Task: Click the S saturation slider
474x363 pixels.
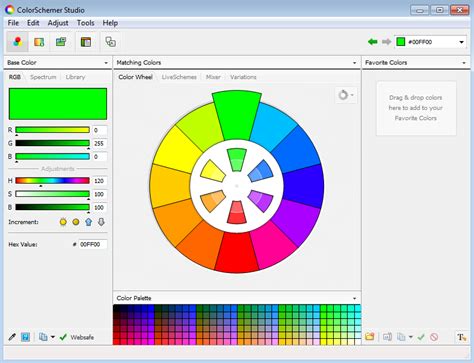Action: 52,194
